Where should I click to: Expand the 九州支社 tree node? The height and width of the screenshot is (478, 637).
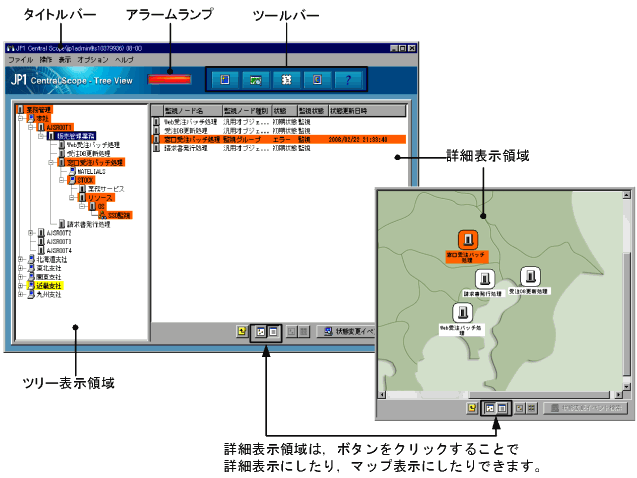tap(21, 294)
